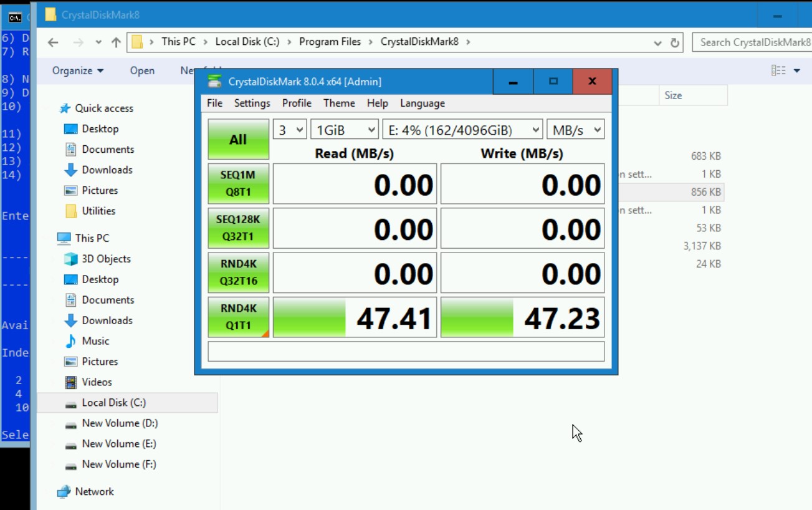Sort files by the Size column header
Viewport: 812px width, 510px height.
(693, 95)
